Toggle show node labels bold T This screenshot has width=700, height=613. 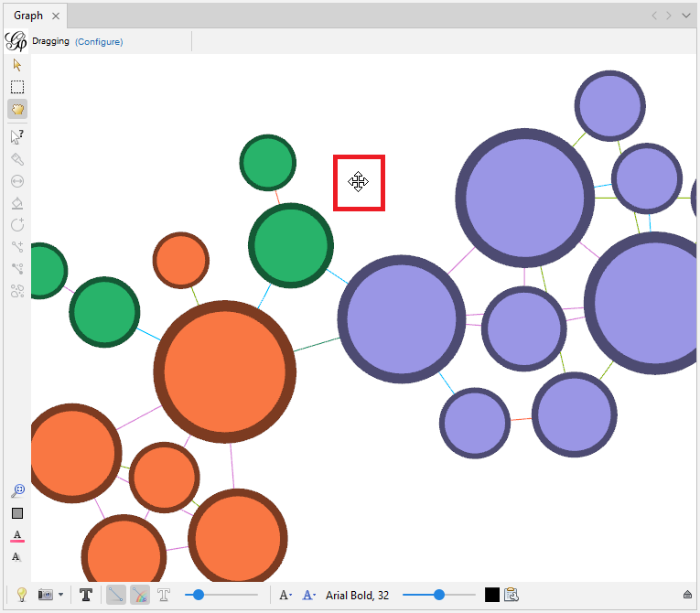pos(86,595)
